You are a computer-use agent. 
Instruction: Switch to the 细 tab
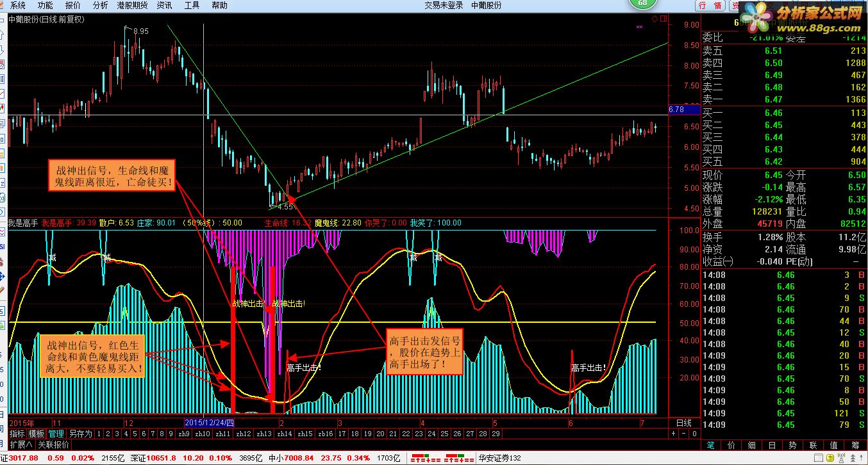(751, 445)
